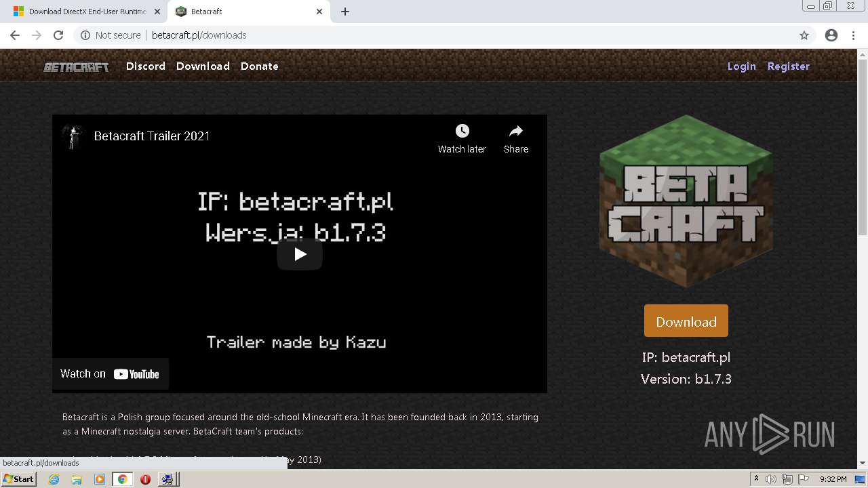Viewport: 868px width, 488px height.
Task: Click the page vertical scrollbar thumb
Action: pyautogui.click(x=863, y=146)
